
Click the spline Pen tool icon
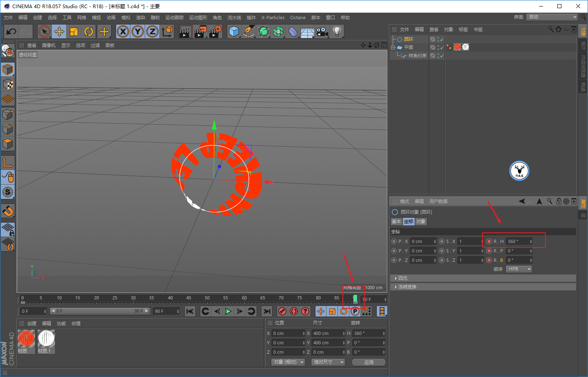point(249,31)
